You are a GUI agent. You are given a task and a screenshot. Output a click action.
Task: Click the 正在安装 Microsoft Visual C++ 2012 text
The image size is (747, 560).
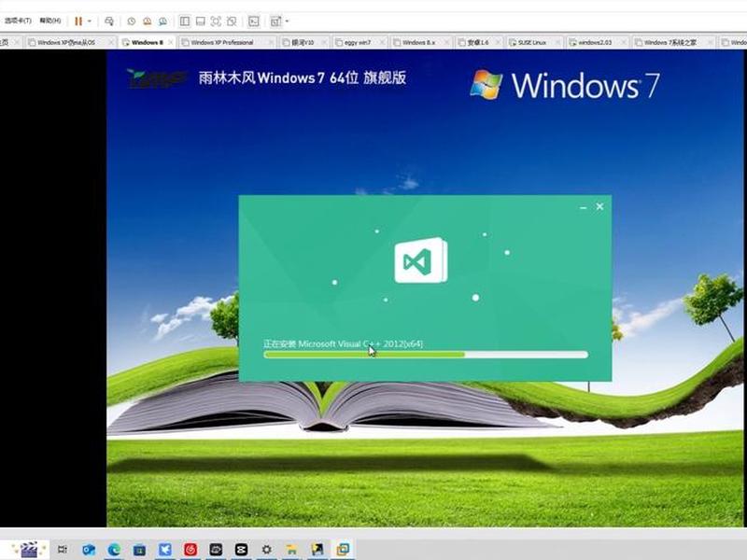pos(343,343)
